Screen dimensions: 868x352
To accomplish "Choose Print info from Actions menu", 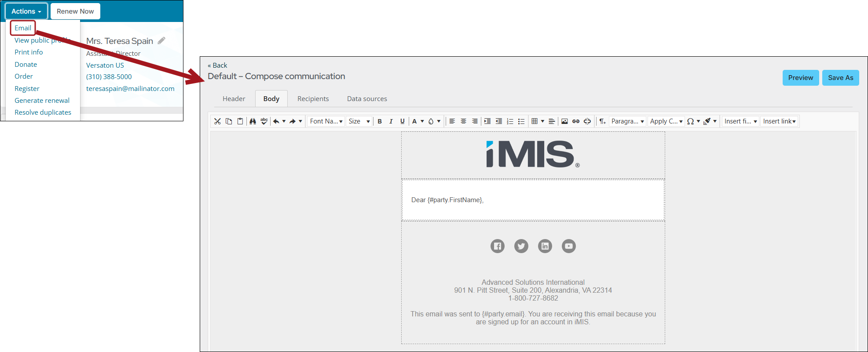I will pyautogui.click(x=29, y=52).
